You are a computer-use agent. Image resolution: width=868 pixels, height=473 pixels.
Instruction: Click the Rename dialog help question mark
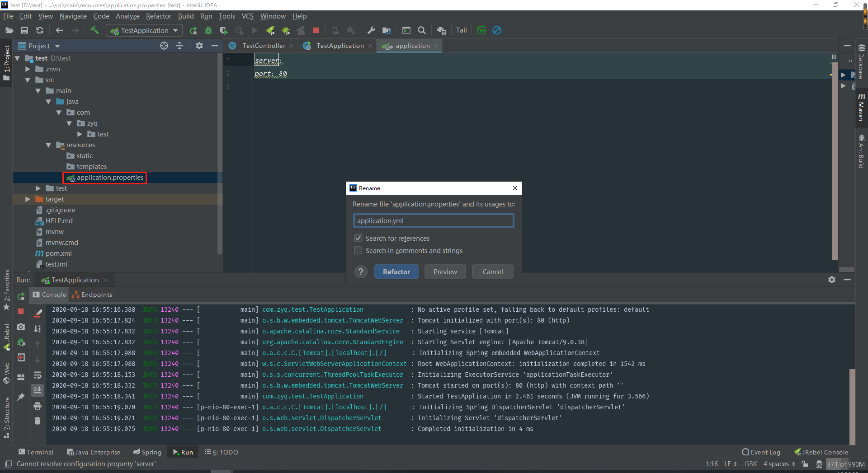(x=360, y=272)
